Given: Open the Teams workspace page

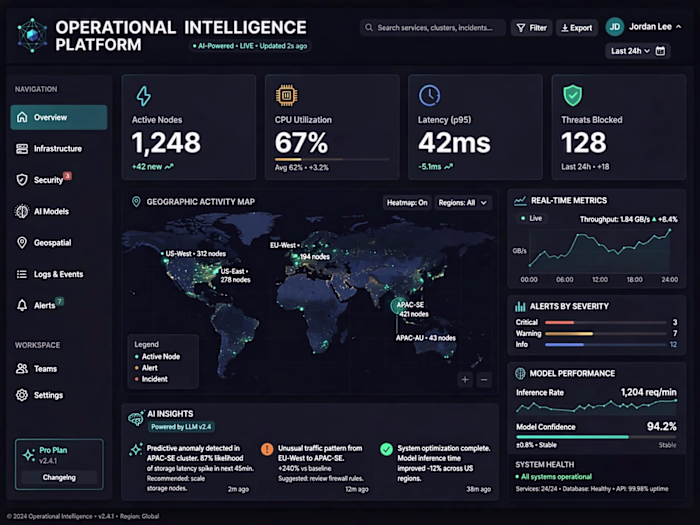Looking at the screenshot, I should tap(59, 368).
